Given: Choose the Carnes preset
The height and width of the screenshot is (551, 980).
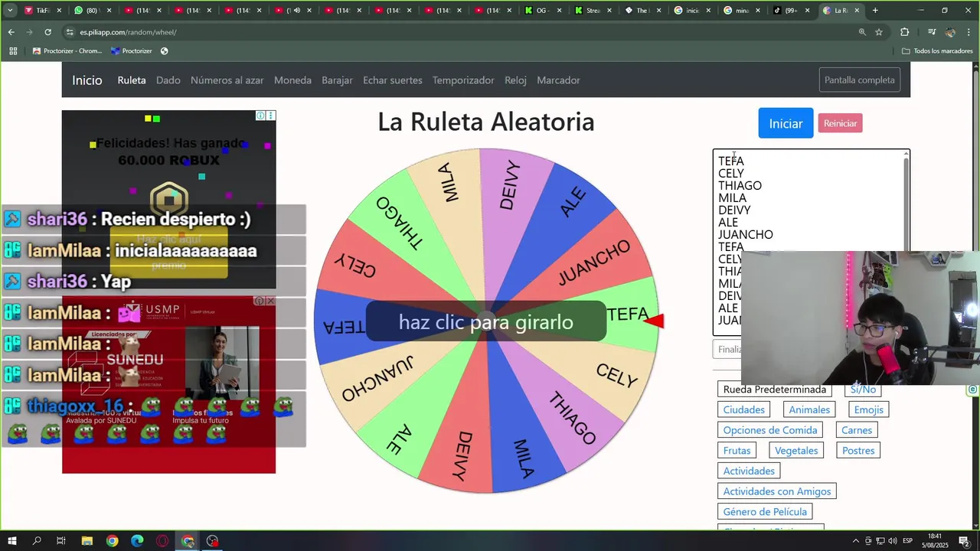Looking at the screenshot, I should 857,430.
